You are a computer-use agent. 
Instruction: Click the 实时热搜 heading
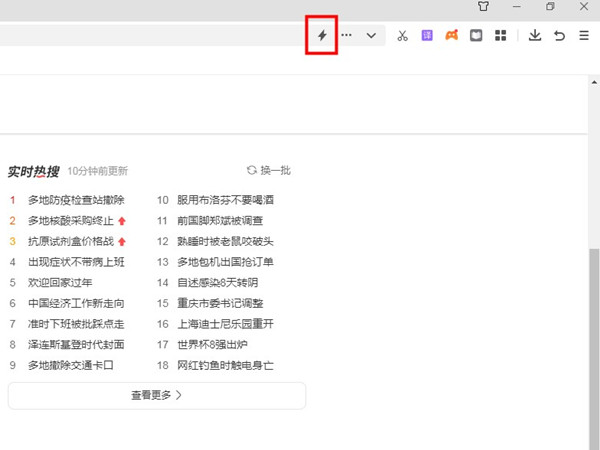(33, 171)
